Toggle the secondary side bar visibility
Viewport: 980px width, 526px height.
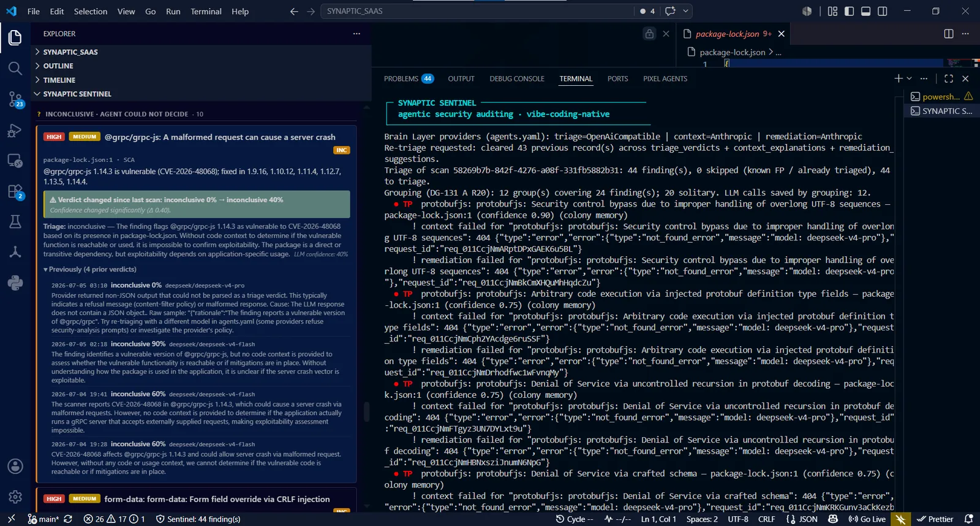[x=883, y=11]
